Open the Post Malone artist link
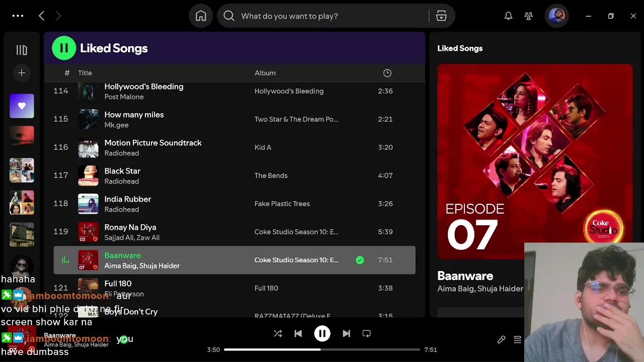Image resolution: width=644 pixels, height=362 pixels. 124,97
